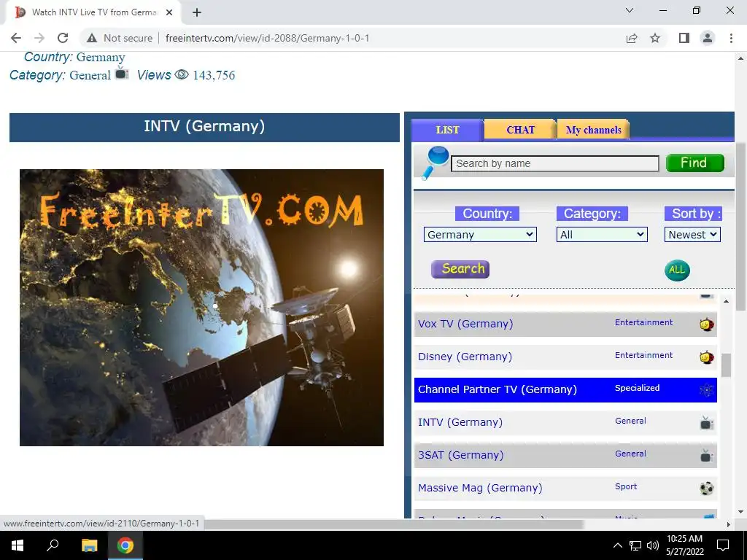This screenshot has height=560, width=747.
Task: Click the green ALL round button
Action: pos(677,270)
